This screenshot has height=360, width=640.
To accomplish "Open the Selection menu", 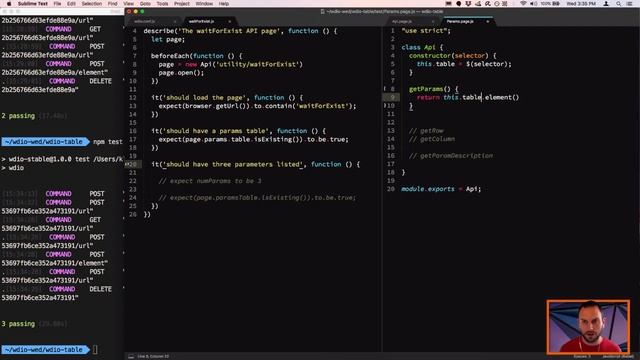I will point(91,4).
